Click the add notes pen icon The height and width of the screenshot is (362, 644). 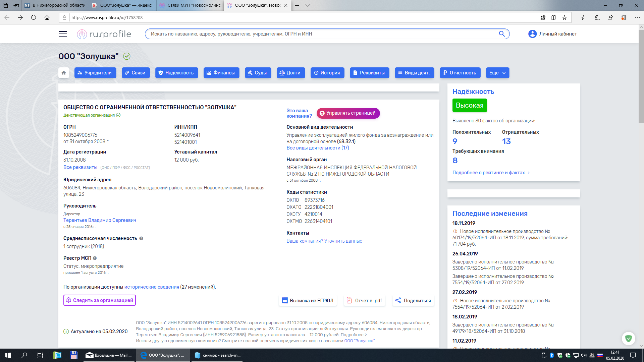597,17
